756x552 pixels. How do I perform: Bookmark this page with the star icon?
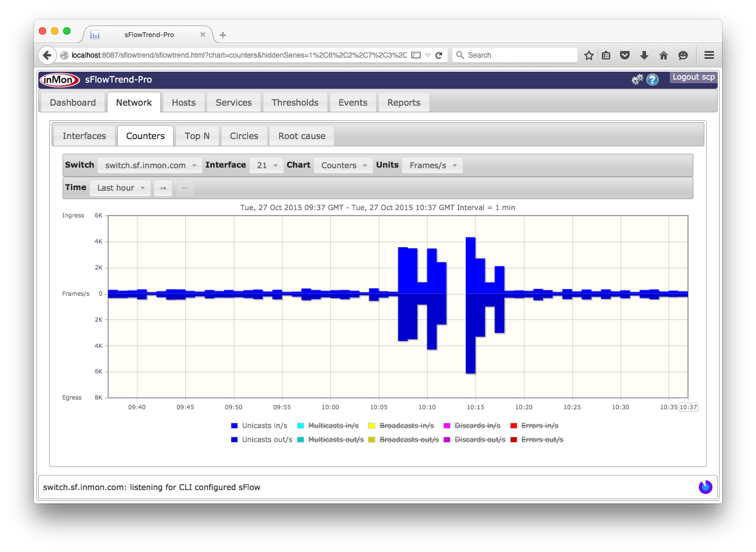(x=588, y=55)
